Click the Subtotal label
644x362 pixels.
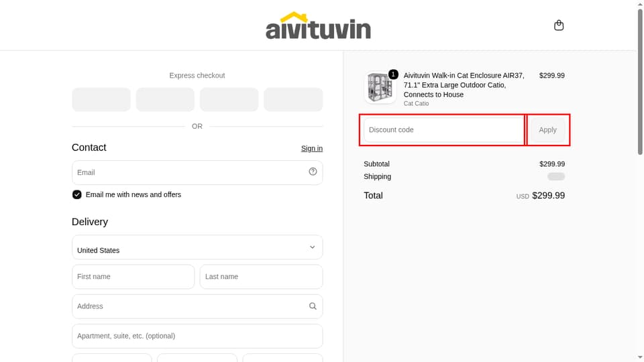click(376, 164)
